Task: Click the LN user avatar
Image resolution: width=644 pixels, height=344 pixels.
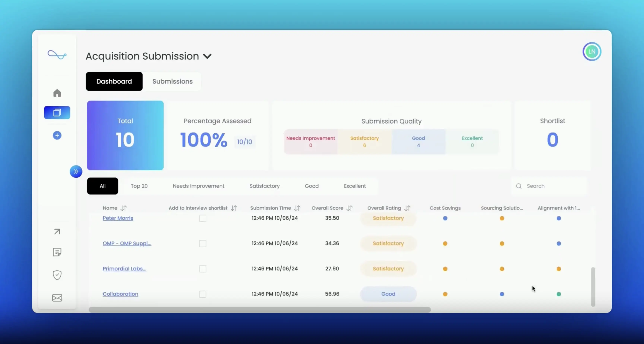Action: [592, 51]
